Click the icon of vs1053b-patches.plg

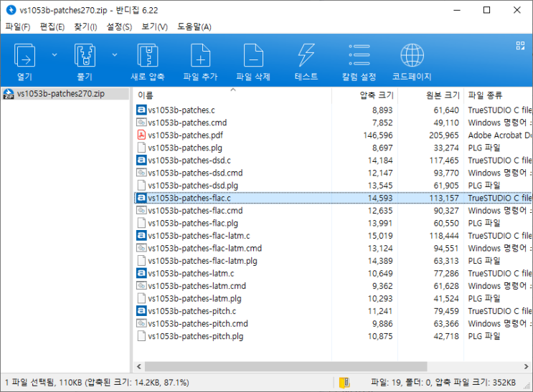(141, 148)
